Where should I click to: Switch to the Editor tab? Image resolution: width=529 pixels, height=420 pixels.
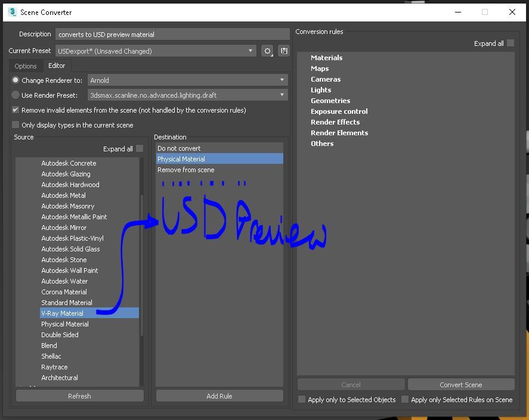57,66
